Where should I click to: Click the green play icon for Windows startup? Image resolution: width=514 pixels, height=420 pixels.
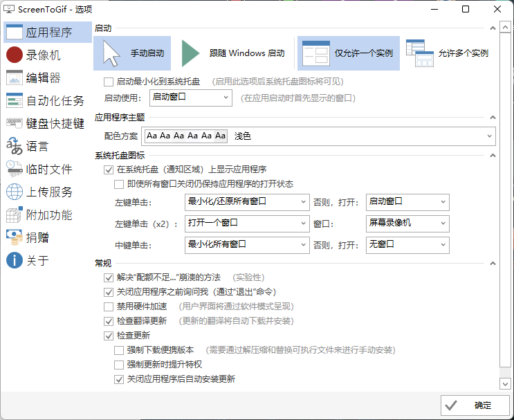tap(190, 53)
